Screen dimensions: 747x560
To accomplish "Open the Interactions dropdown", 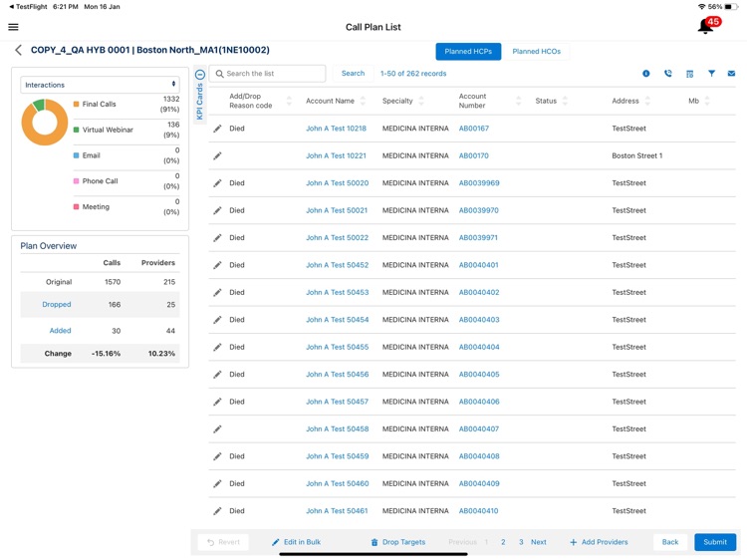I will [x=100, y=85].
